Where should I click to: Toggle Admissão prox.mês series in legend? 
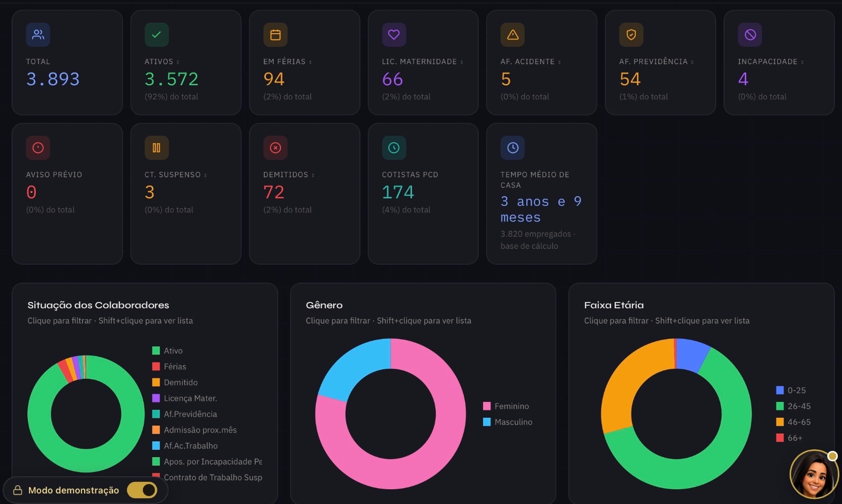[194, 430]
